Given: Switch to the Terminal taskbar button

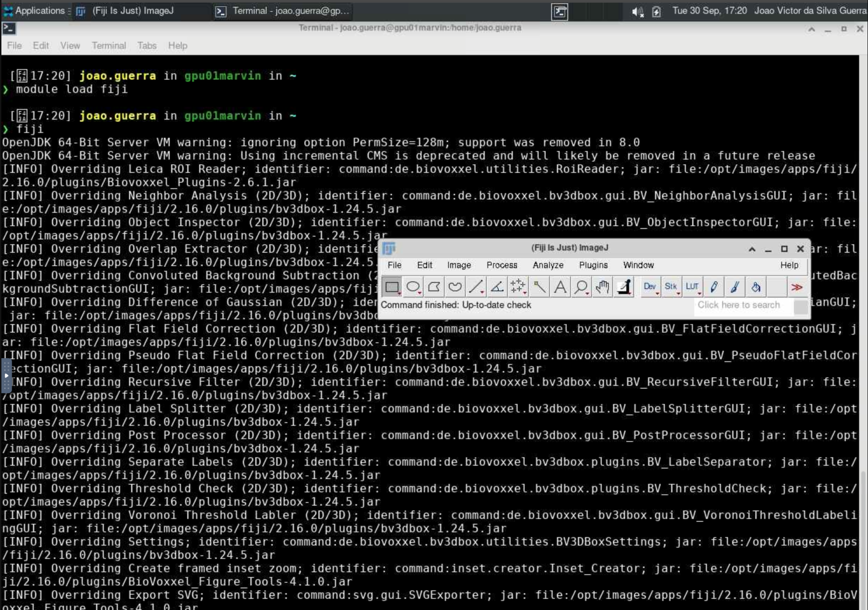Looking at the screenshot, I should tap(282, 11).
